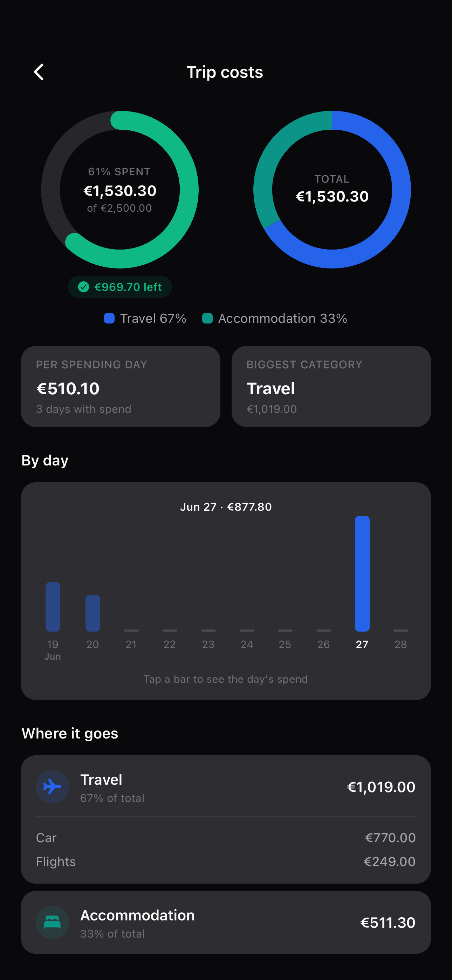Tap the back arrow icon
This screenshot has width=452, height=980.
[x=39, y=72]
